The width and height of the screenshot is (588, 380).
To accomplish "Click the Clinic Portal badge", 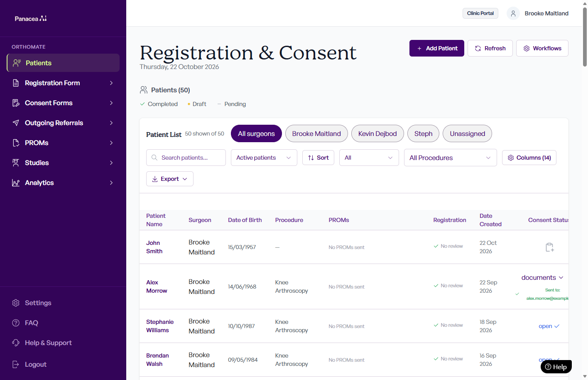I will pos(480,13).
